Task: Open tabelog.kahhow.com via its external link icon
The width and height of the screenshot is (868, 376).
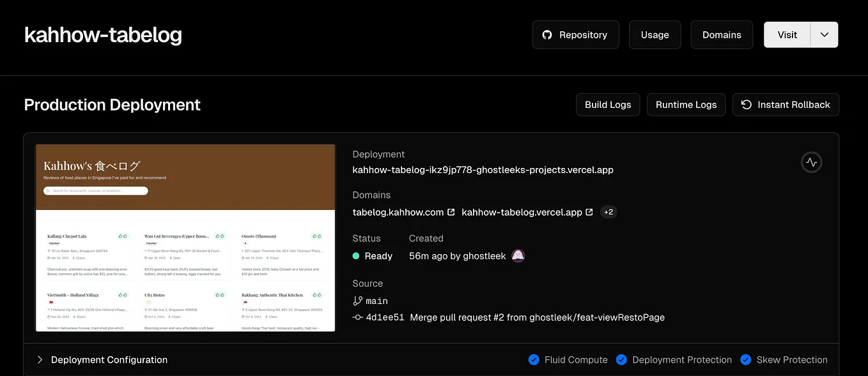Action: click(x=451, y=211)
